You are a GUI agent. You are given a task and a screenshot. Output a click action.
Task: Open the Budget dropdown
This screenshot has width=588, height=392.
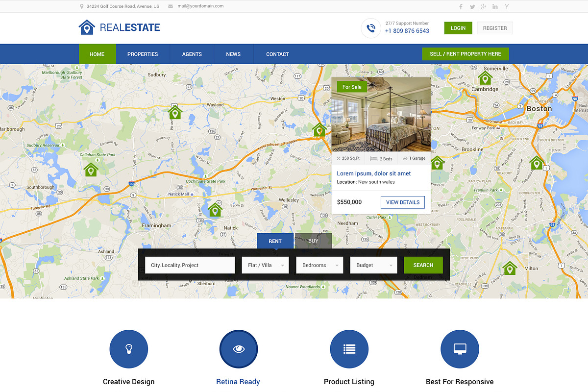click(x=373, y=265)
